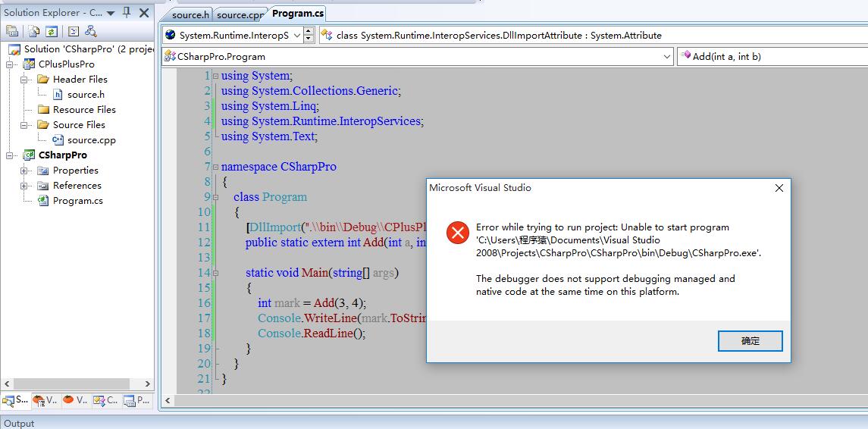Click the View Code toolbar icon
The width and height of the screenshot is (868, 429).
coord(74,31)
